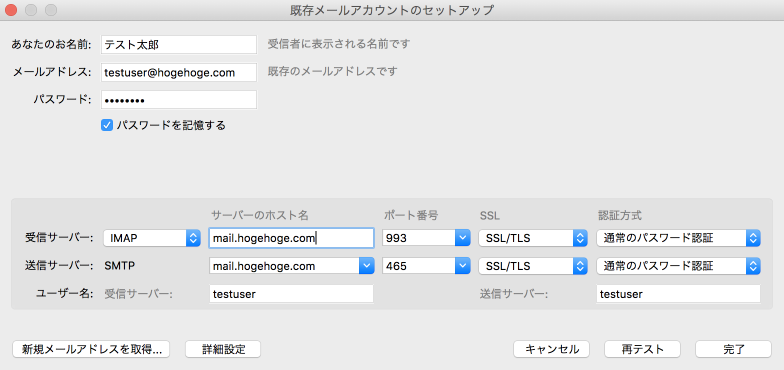This screenshot has width=784, height=370.
Task: Click the red close window button
Action: point(10,10)
